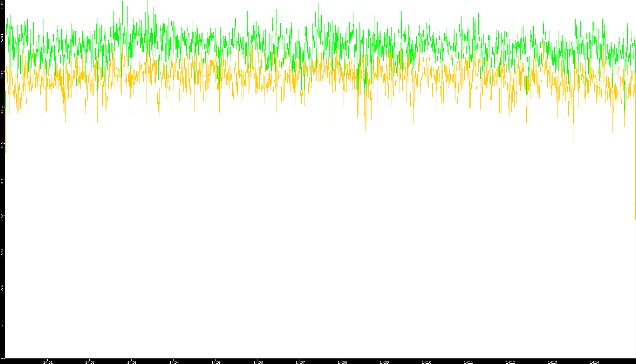Click the 14:01 time axis label

48,362
